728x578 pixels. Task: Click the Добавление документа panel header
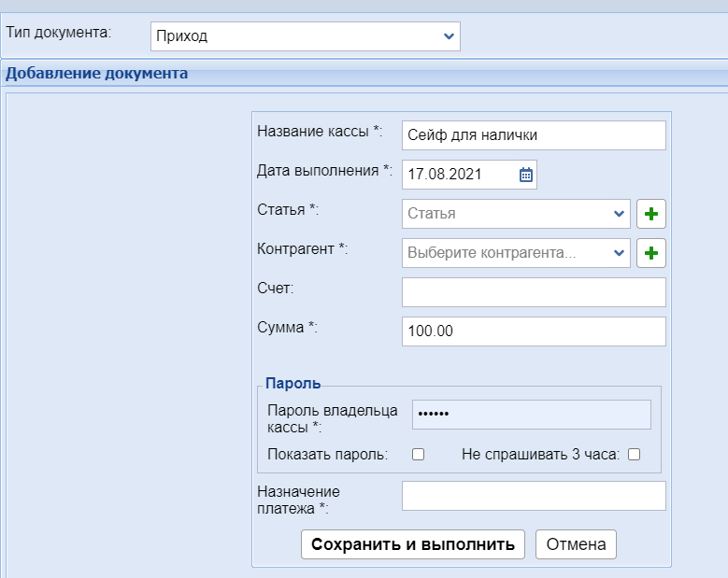[97, 73]
